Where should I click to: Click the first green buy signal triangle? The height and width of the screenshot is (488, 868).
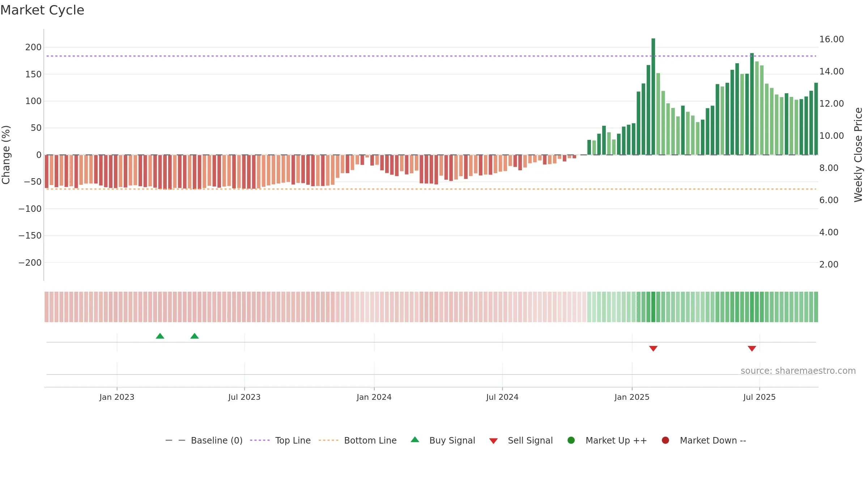(160, 336)
